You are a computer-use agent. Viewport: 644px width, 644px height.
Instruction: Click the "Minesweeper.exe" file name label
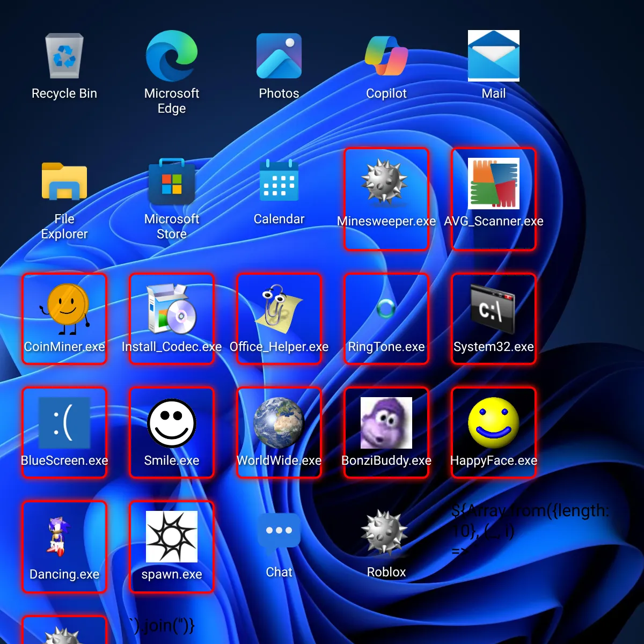pos(386,221)
